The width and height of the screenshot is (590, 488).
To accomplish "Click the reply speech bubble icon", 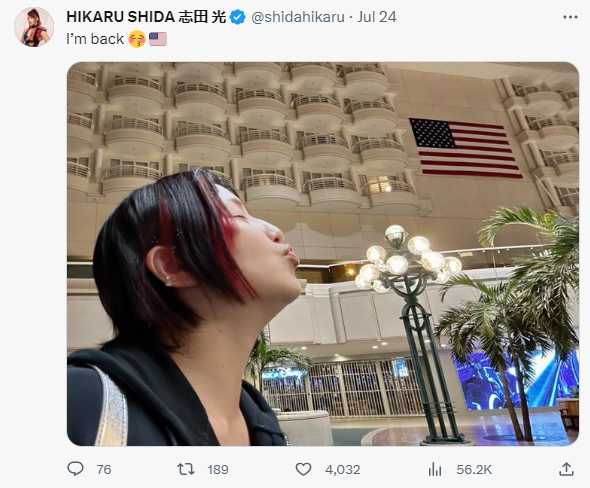I will point(75,469).
